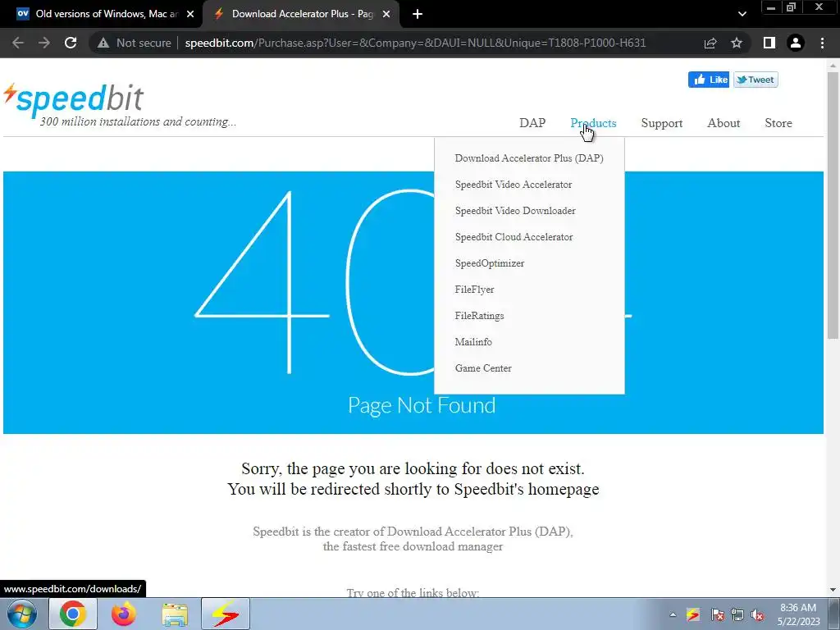Click the muted volume tray icon
The height and width of the screenshot is (630, 840).
pos(757,615)
